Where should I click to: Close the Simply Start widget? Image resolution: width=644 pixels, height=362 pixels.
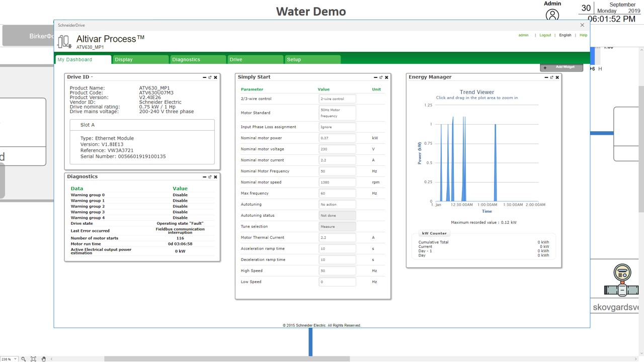pyautogui.click(x=386, y=77)
